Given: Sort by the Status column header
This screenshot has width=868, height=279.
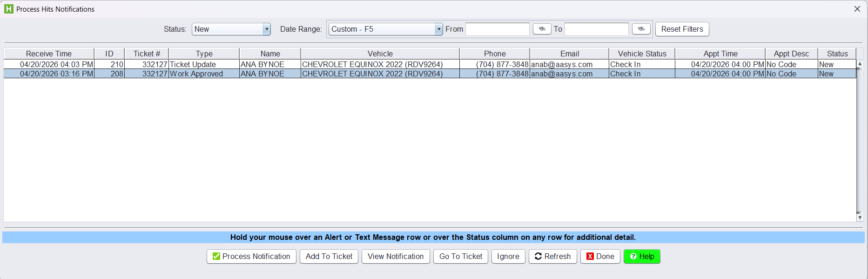Looking at the screenshot, I should point(837,54).
